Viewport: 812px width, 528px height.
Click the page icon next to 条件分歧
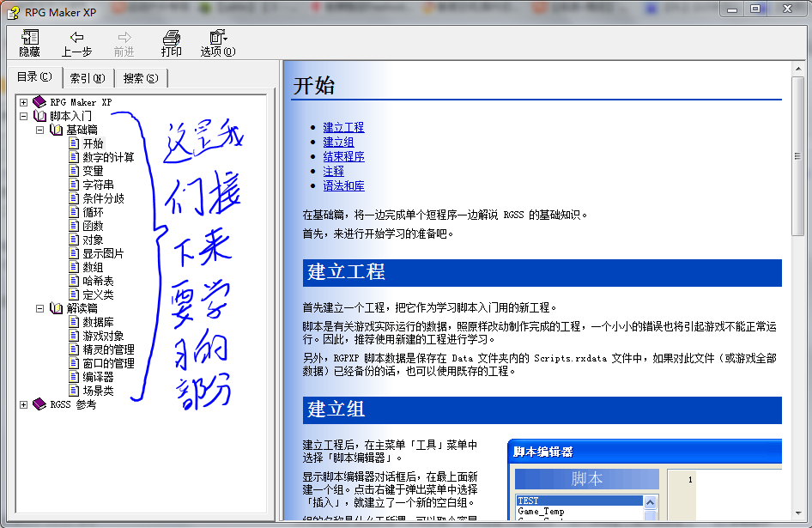click(74, 198)
